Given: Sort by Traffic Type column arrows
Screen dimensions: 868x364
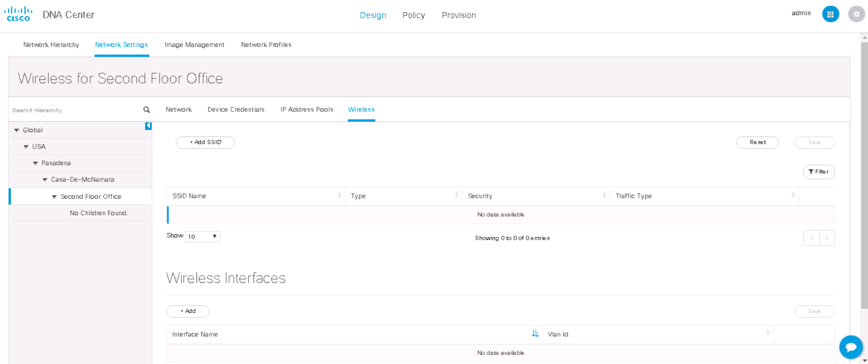Looking at the screenshot, I should pyautogui.click(x=793, y=195).
